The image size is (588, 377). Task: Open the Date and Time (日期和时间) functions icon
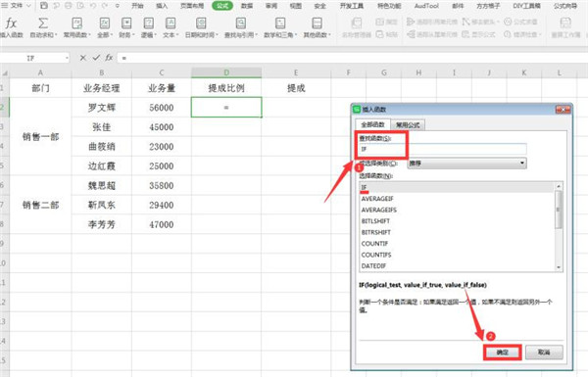(x=201, y=24)
